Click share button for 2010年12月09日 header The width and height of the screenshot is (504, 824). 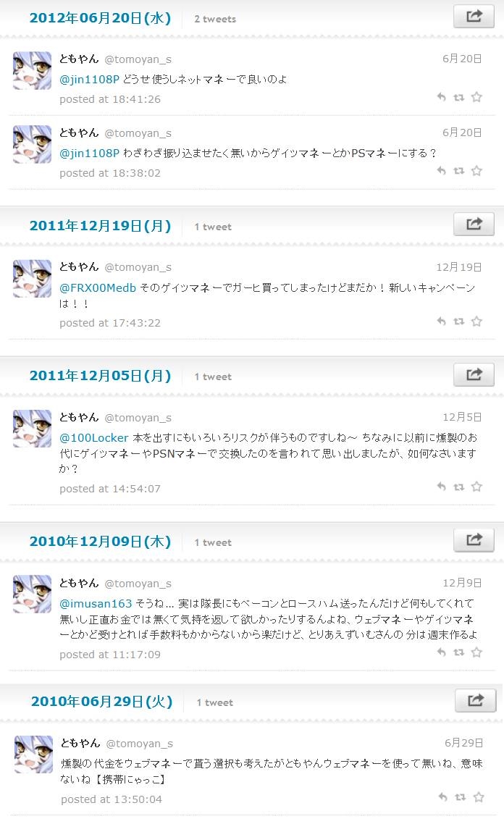click(474, 540)
